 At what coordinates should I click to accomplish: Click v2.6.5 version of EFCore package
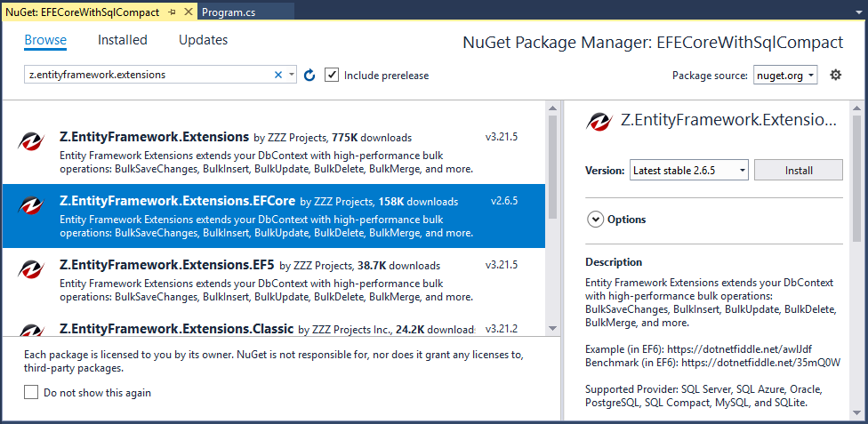(x=504, y=201)
